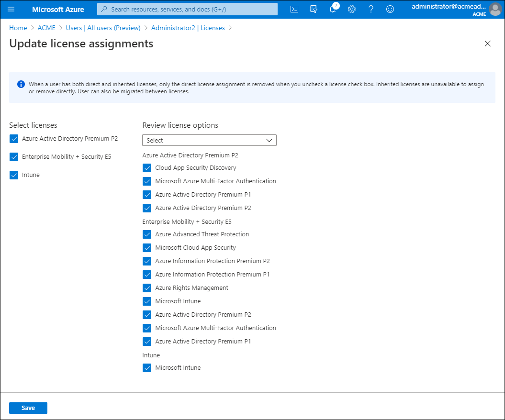Uncheck Enterprise Mobility + Security E5 license
505x420 pixels.
coord(14,157)
